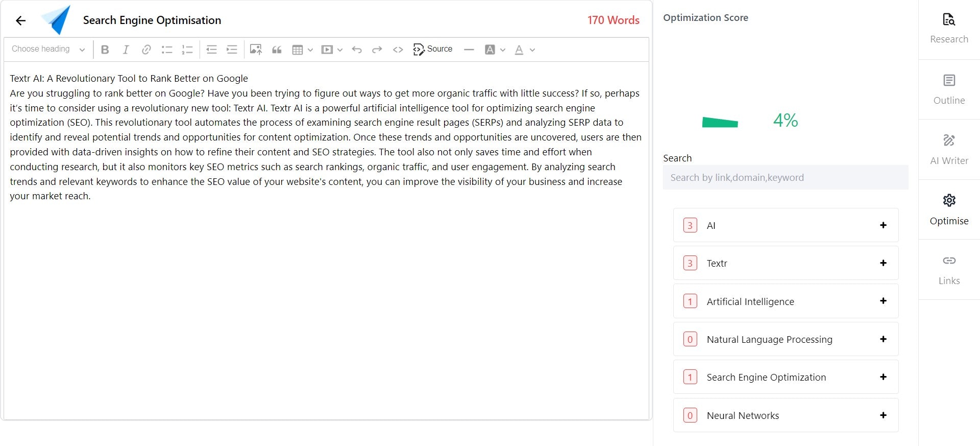
Task: Insert a block quote
Action: [277, 50]
